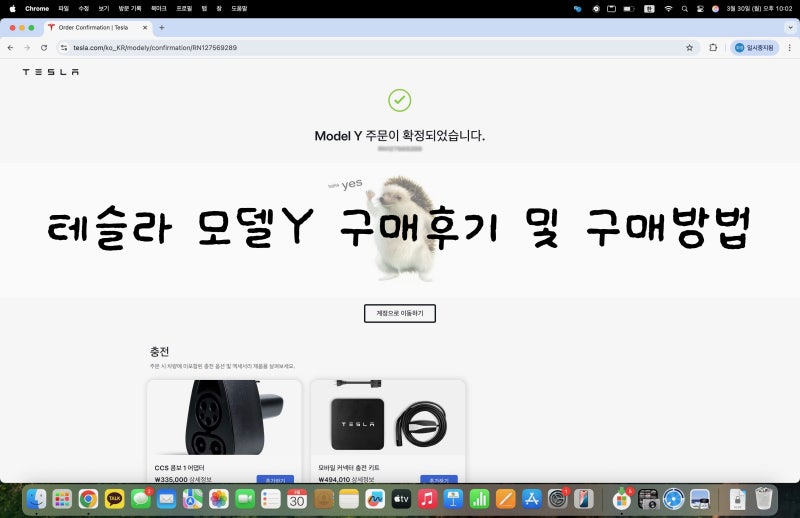The width and height of the screenshot is (800, 518).
Task: Add the 모바일 커넥터 충전 키트 to order
Action: [x=439, y=479]
